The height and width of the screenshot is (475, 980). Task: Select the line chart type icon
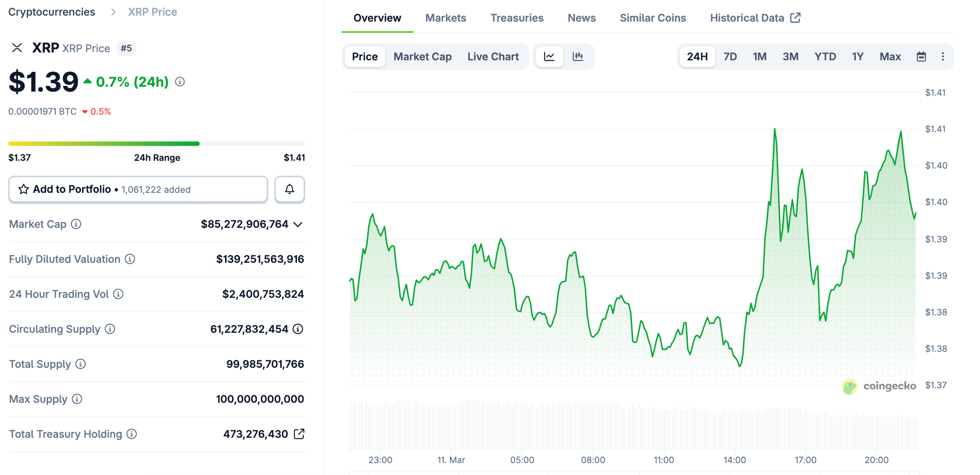549,56
